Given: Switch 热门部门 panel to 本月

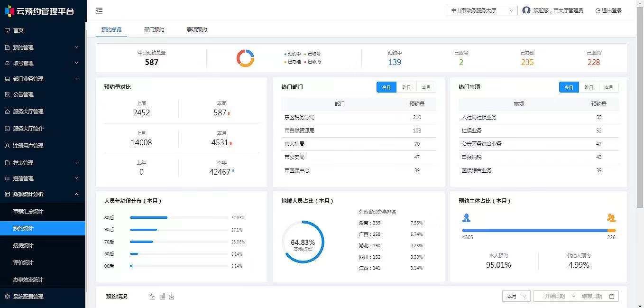Looking at the screenshot, I should 426,87.
